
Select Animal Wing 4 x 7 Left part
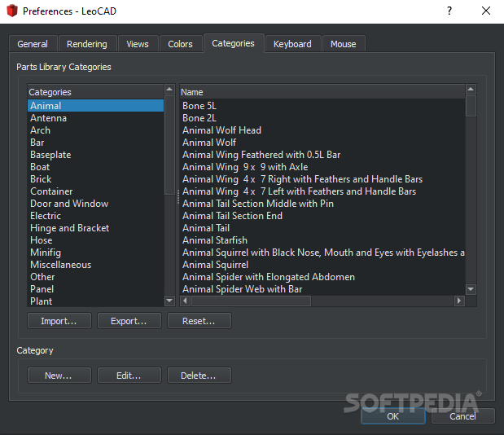322,191
